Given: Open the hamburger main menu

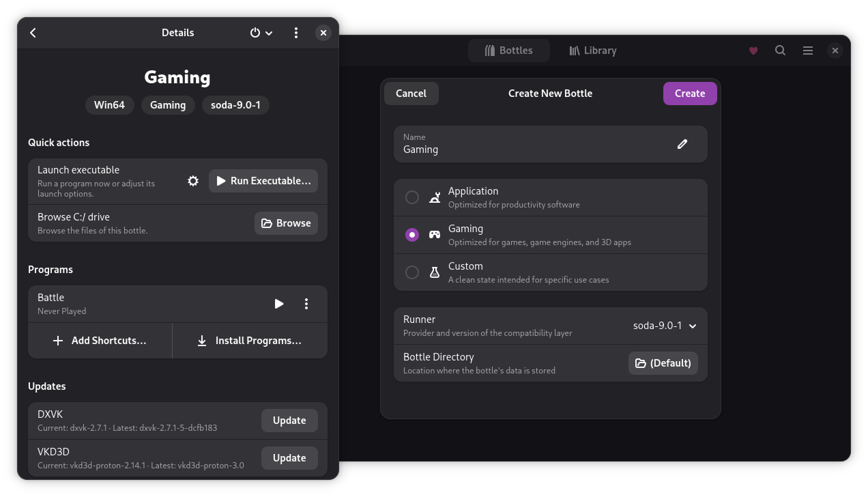Looking at the screenshot, I should pos(807,51).
